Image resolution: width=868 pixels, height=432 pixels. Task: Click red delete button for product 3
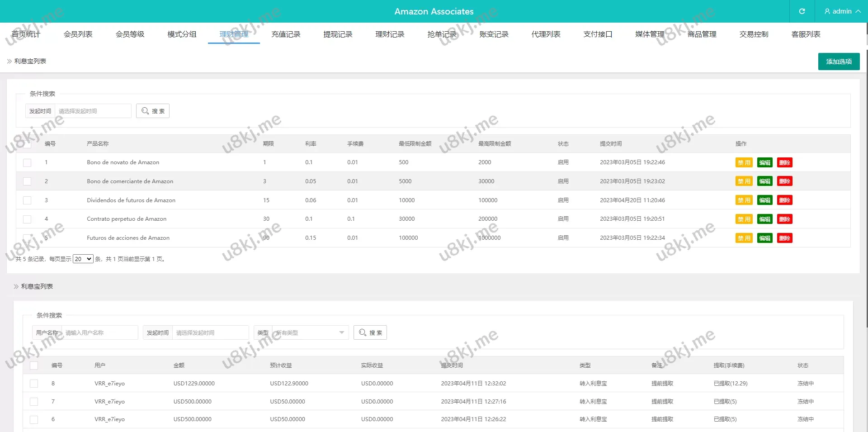[x=784, y=200]
